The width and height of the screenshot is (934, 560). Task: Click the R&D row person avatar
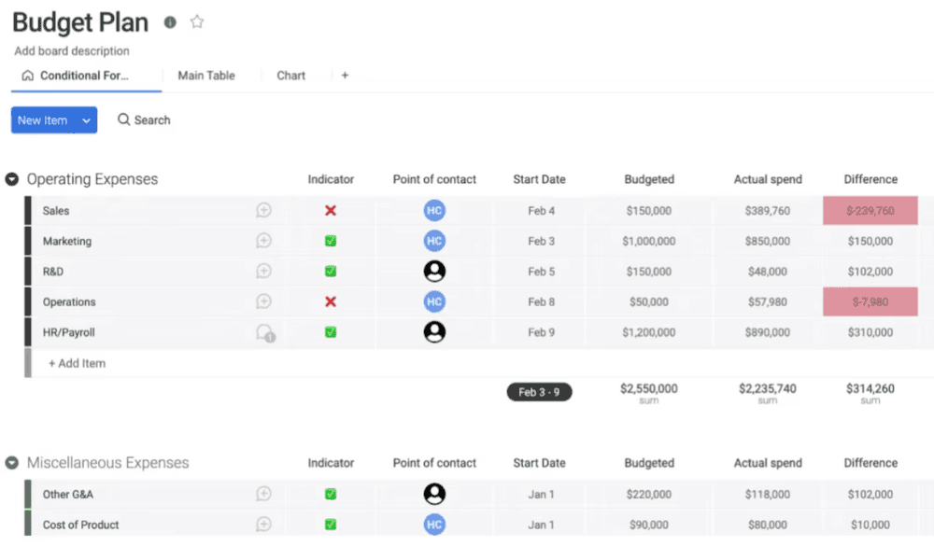coord(434,272)
